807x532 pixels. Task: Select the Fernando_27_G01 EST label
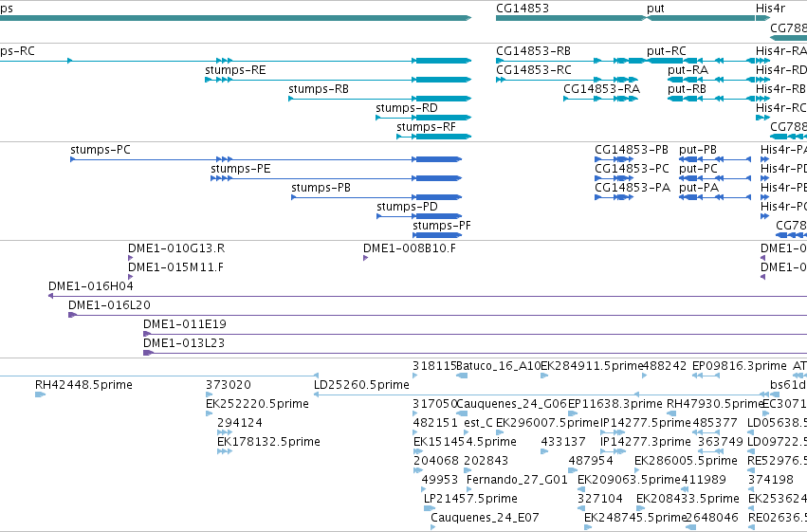pyautogui.click(x=517, y=480)
